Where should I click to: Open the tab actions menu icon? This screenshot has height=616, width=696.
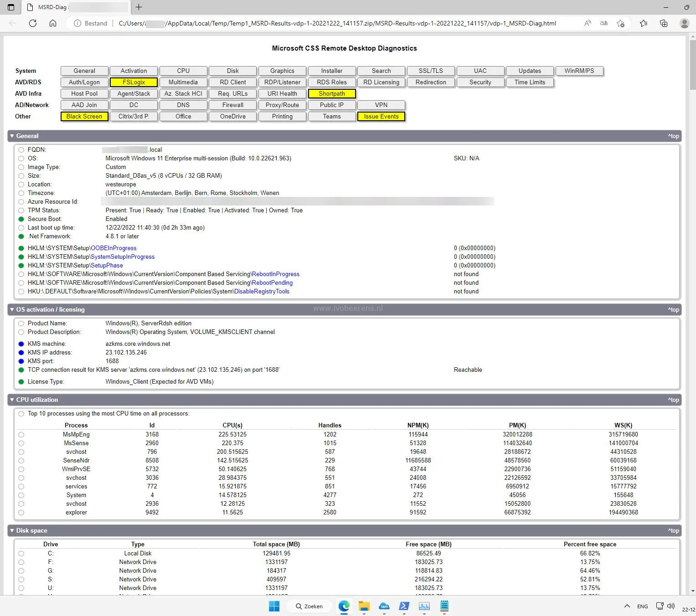tap(11, 7)
